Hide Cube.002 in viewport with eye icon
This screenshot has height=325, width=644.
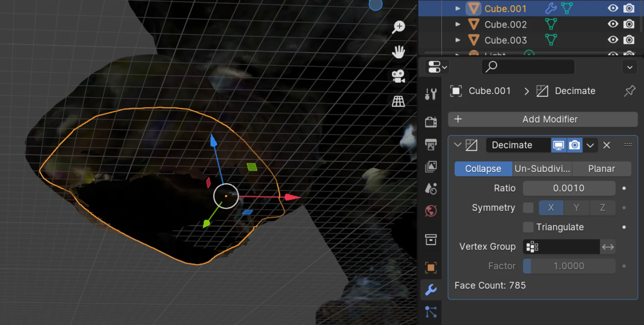click(x=612, y=24)
